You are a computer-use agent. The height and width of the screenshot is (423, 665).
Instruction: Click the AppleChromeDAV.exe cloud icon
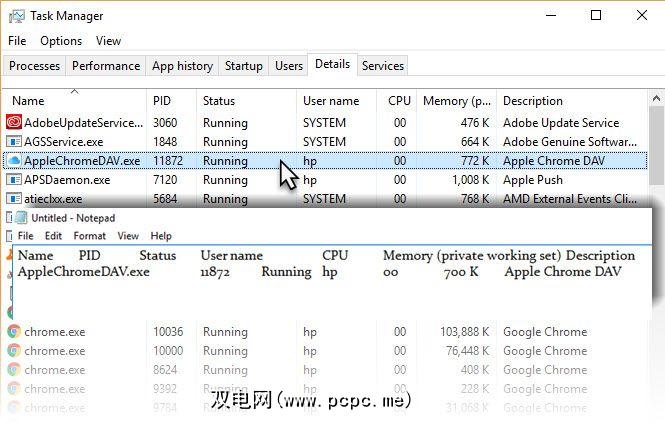14,161
